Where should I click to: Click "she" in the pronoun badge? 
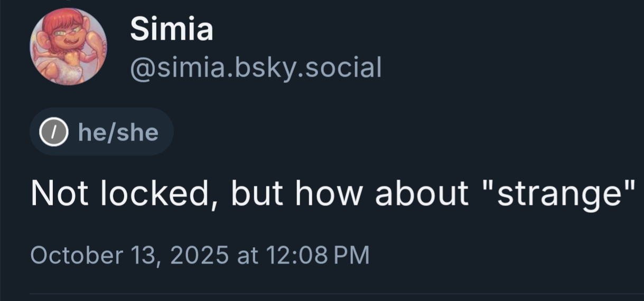(137, 132)
